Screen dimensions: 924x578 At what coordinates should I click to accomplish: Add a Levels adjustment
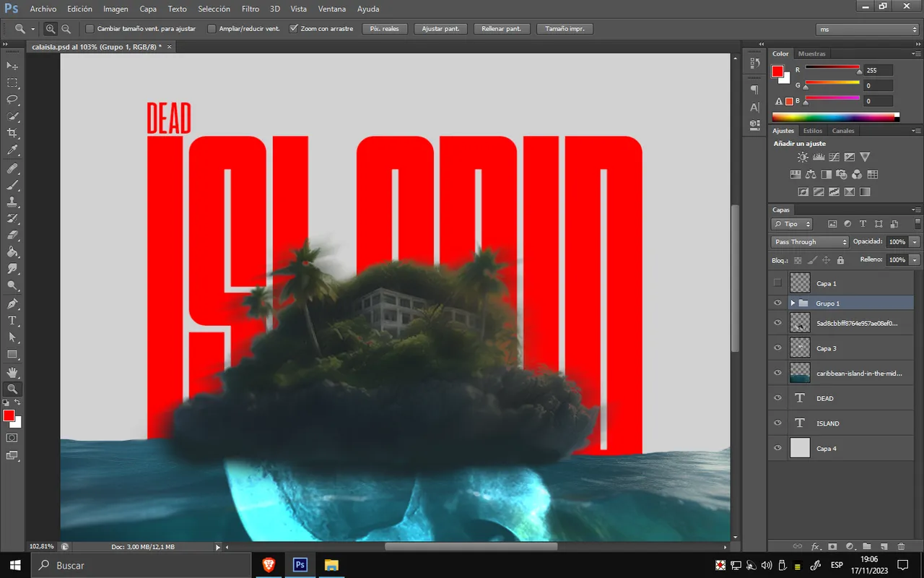coord(819,157)
